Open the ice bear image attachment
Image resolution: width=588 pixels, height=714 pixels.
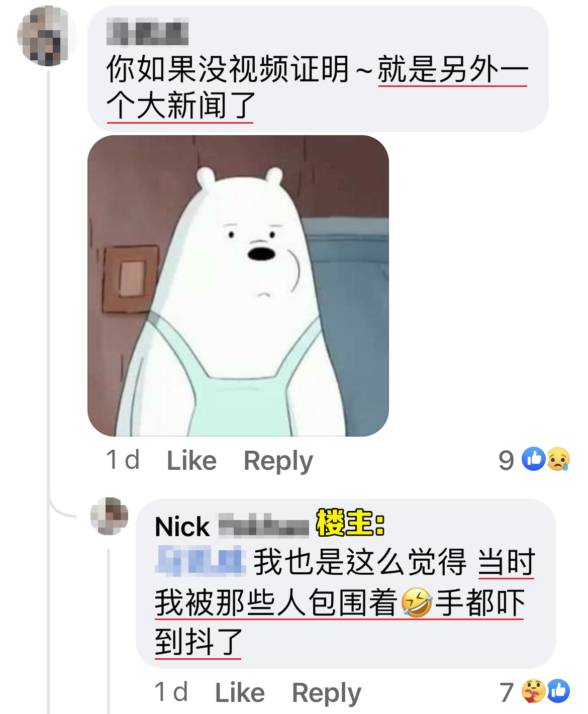tap(238, 285)
